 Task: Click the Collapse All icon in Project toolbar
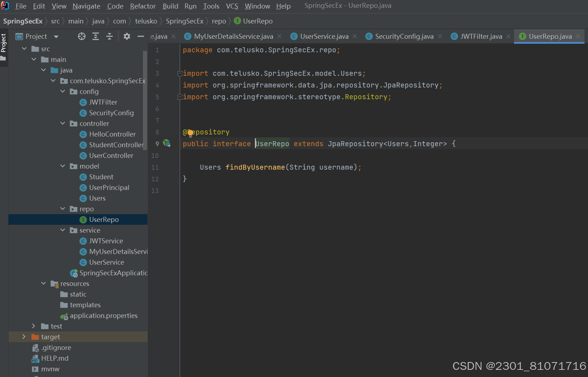click(x=109, y=36)
